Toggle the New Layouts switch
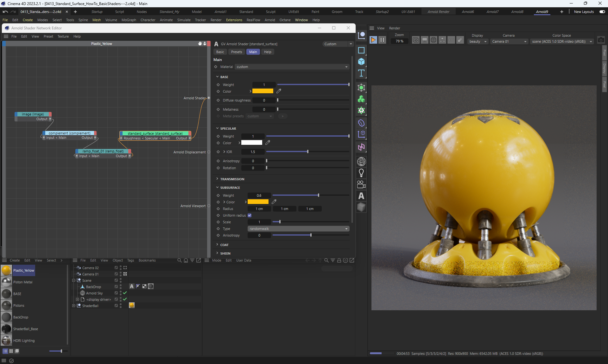 [x=602, y=12]
